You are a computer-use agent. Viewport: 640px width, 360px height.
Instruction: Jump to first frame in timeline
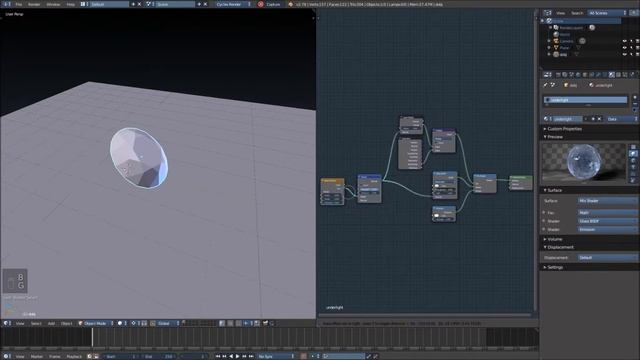coord(218,356)
